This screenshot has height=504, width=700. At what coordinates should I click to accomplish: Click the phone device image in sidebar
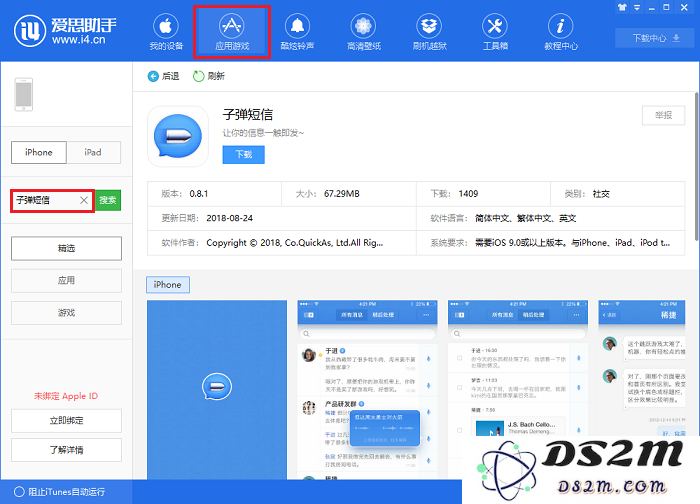24,94
